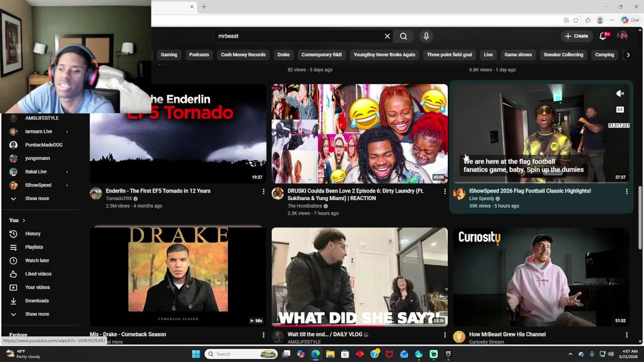Screen dimensions: 644x362
Task: Open more options for Drake Comeback Season mix
Action: pyautogui.click(x=263, y=335)
